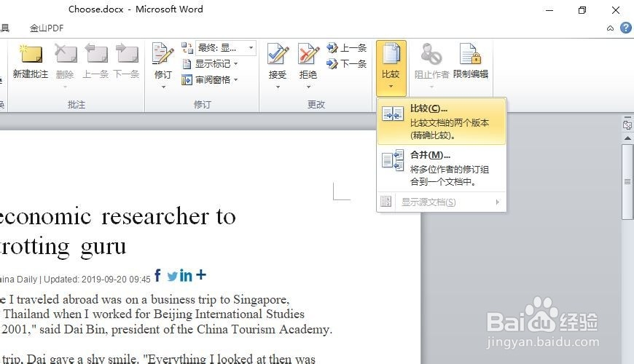This screenshot has width=634, height=364.
Task: Minimize the Word window
Action: coord(549,10)
